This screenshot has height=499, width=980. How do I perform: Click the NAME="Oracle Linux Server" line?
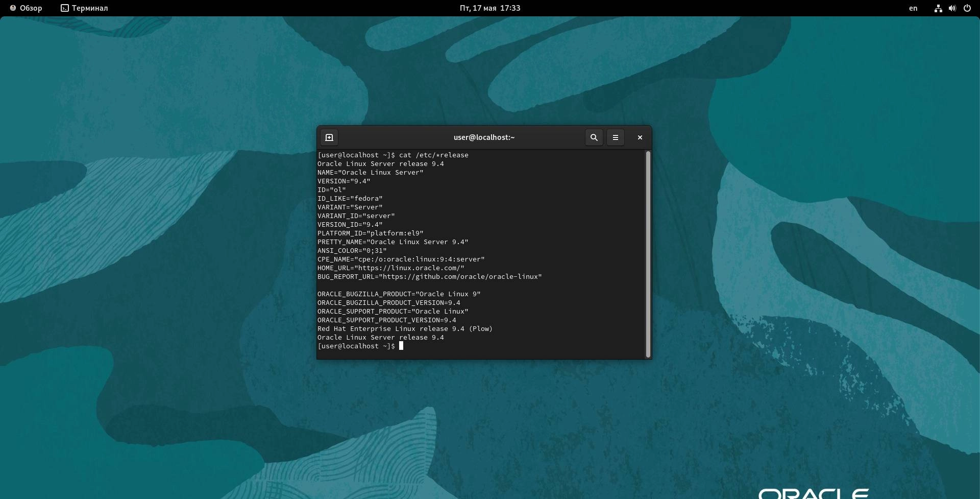click(371, 173)
